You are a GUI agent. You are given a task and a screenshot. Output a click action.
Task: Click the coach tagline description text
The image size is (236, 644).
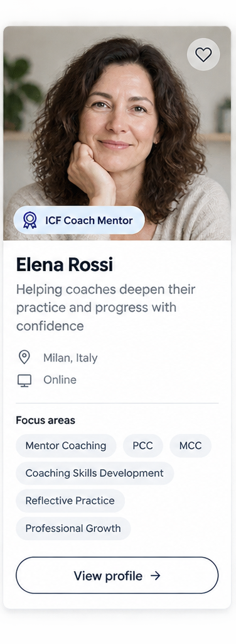[105, 308]
